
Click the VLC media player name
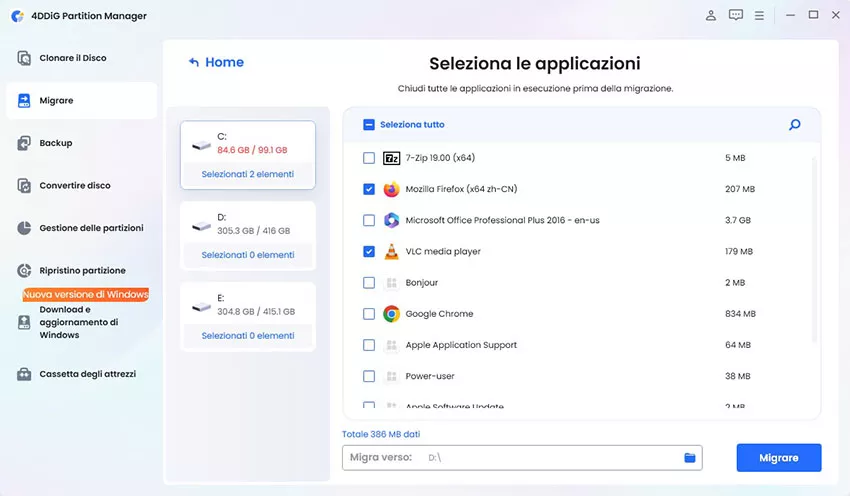(443, 252)
